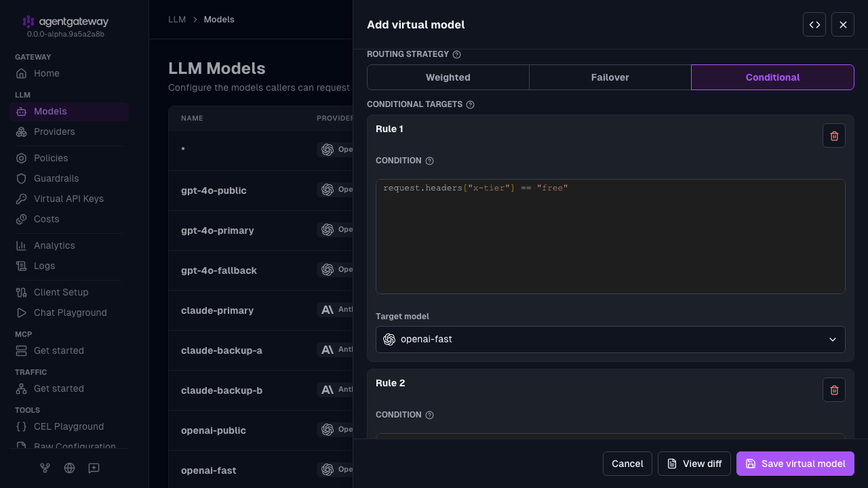Click LLM in the breadcrumb
The image size is (868, 488).
pyautogui.click(x=177, y=20)
